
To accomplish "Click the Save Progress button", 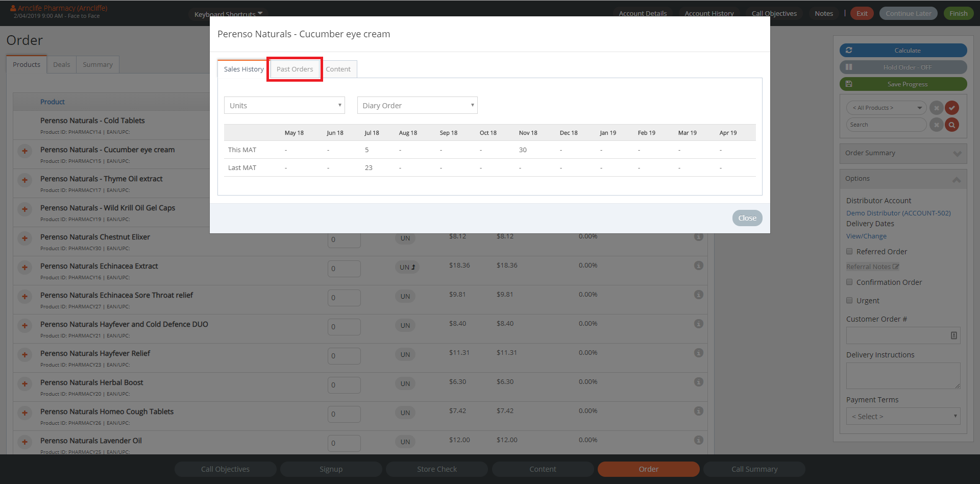I will [903, 84].
